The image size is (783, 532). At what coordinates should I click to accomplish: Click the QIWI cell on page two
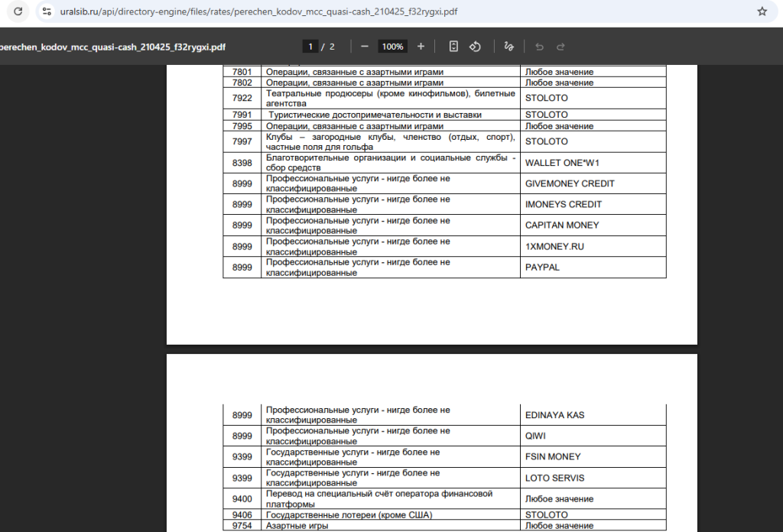tap(536, 436)
